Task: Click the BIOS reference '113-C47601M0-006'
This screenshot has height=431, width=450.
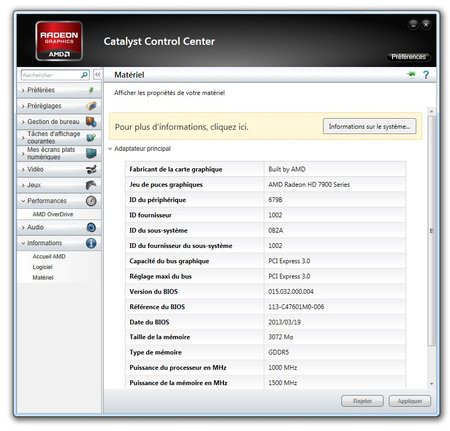Action: point(296,307)
